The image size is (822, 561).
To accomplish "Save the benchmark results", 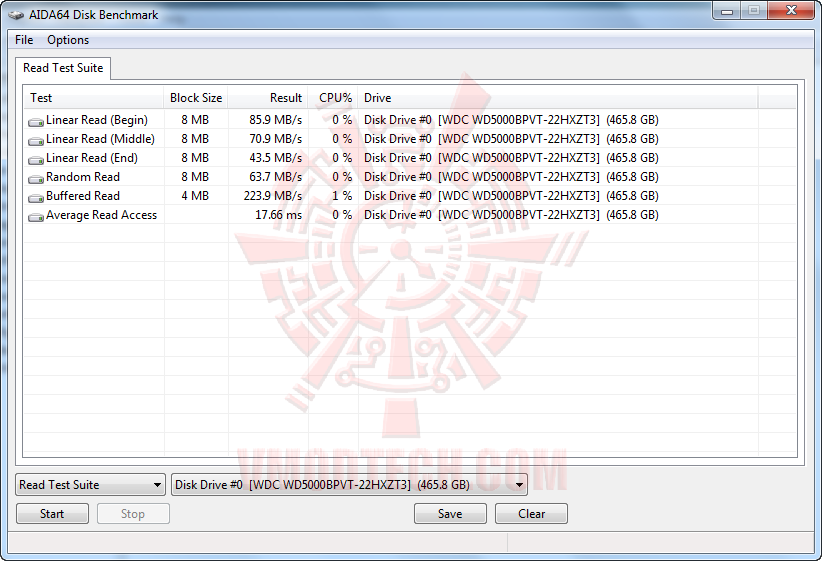I will pyautogui.click(x=450, y=514).
